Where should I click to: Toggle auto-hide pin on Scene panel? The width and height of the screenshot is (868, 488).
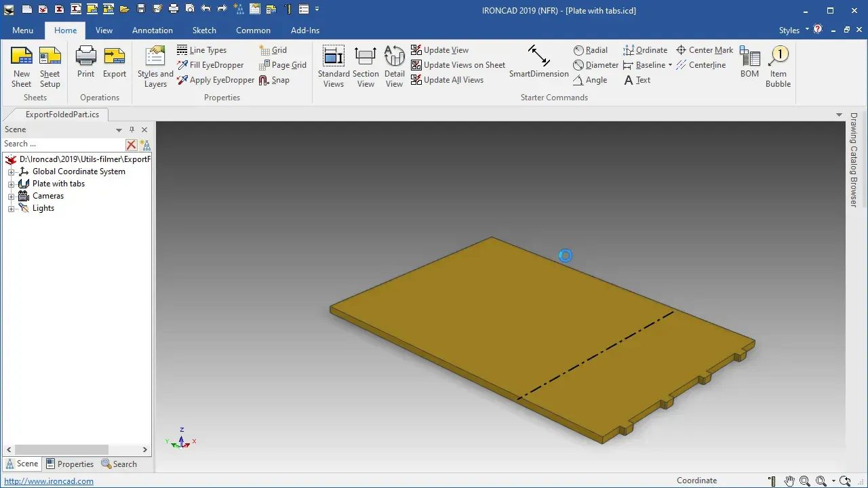[132, 129]
